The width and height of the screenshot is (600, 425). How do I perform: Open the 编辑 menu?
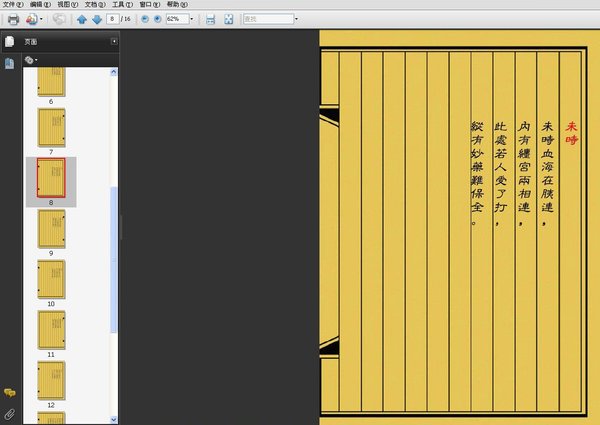coord(40,4)
